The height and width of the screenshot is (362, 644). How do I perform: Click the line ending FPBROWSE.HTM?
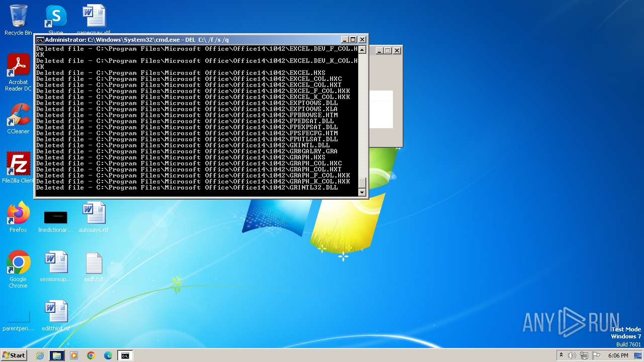pos(187,115)
